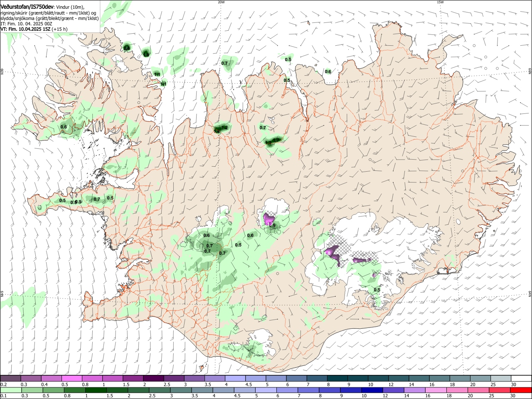
Task: Pick the darkest purple 2–2.5 snow swatch
Action: 153,378
